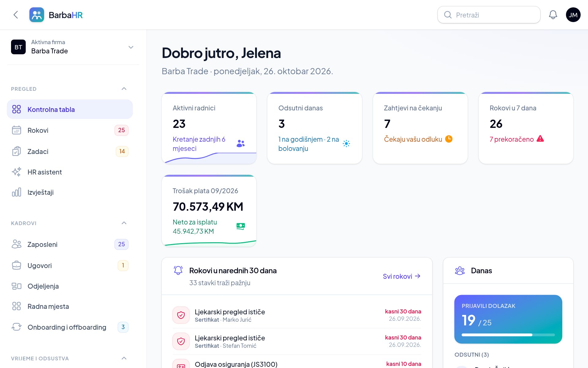Click the sun icon in Odsutni danas card
This screenshot has height=368, width=588.
pos(346,144)
